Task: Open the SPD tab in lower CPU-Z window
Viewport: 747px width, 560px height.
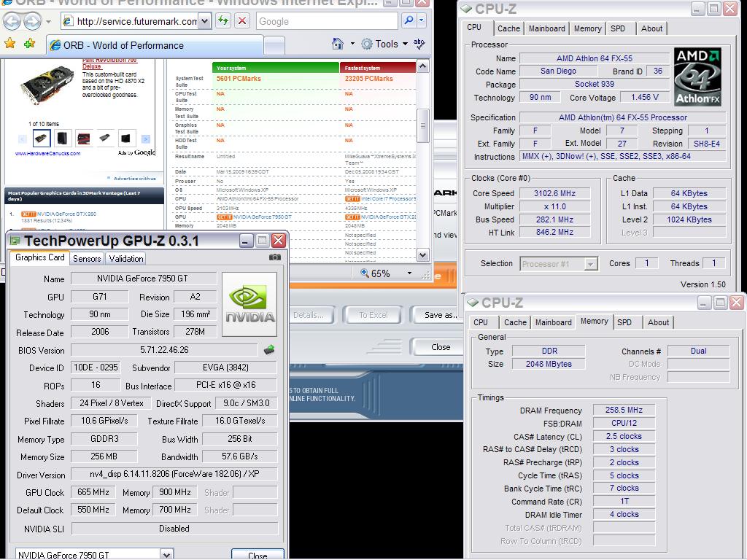Action: pyautogui.click(x=624, y=322)
